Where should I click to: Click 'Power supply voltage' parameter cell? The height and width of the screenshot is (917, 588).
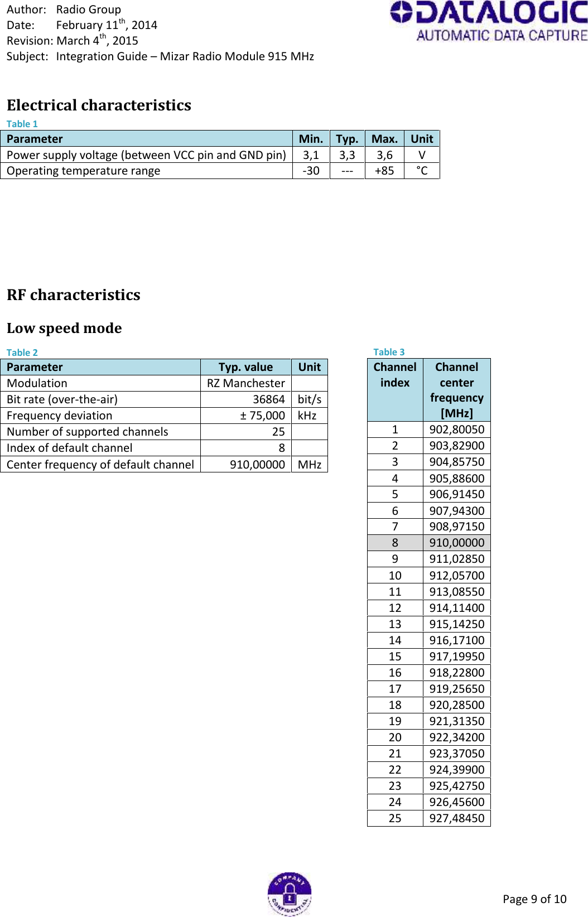(146, 155)
